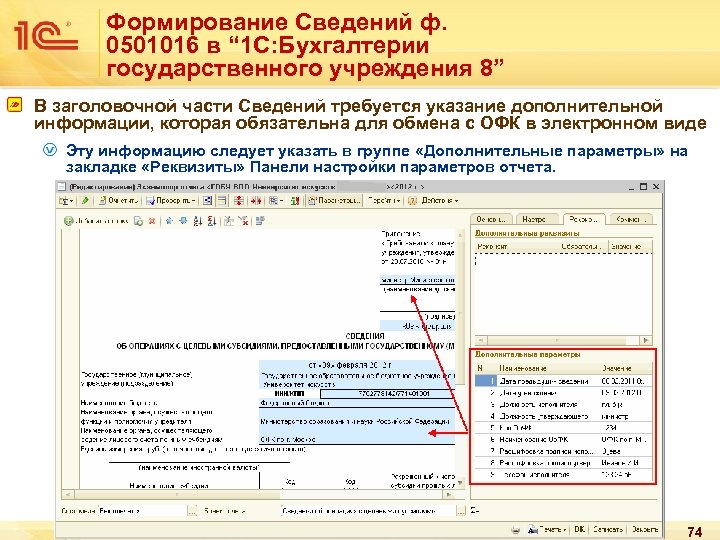Select row 4 Должность утверждающего
Screen dimensions: 720x540
point(563,416)
